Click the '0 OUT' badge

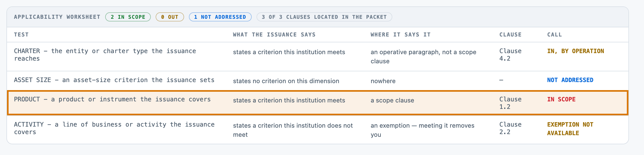pyautogui.click(x=170, y=17)
